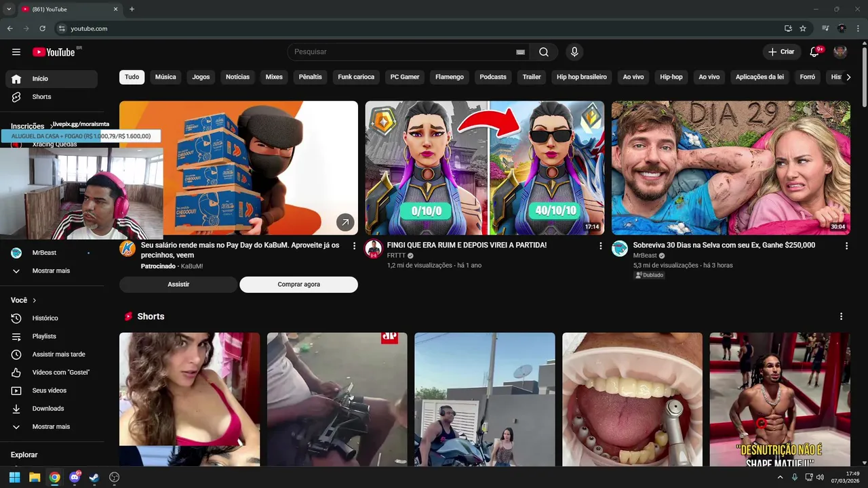Viewport: 868px width, 488px height.
Task: Open Vídeos com "Gostei"
Action: (x=52, y=372)
